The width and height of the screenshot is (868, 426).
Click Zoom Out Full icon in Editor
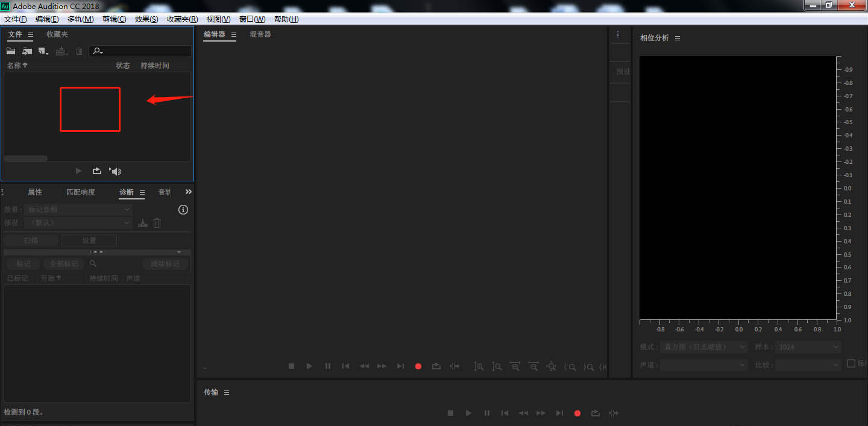552,366
